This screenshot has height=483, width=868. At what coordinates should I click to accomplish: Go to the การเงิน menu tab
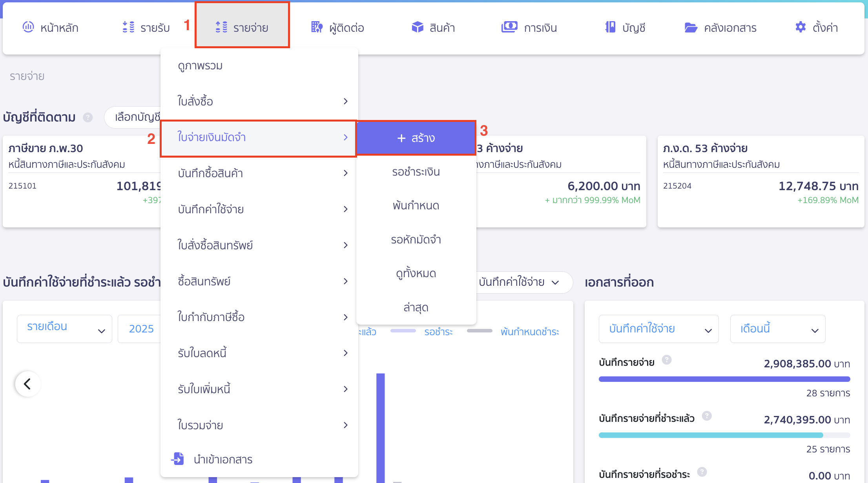pyautogui.click(x=529, y=27)
